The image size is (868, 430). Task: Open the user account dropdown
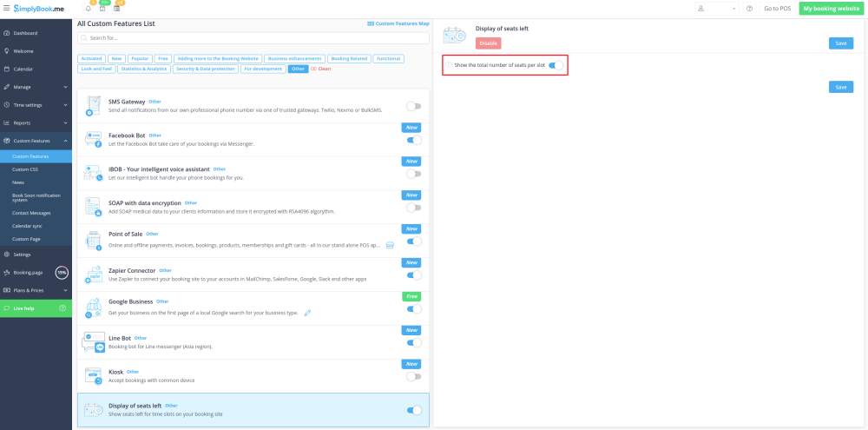tap(718, 8)
